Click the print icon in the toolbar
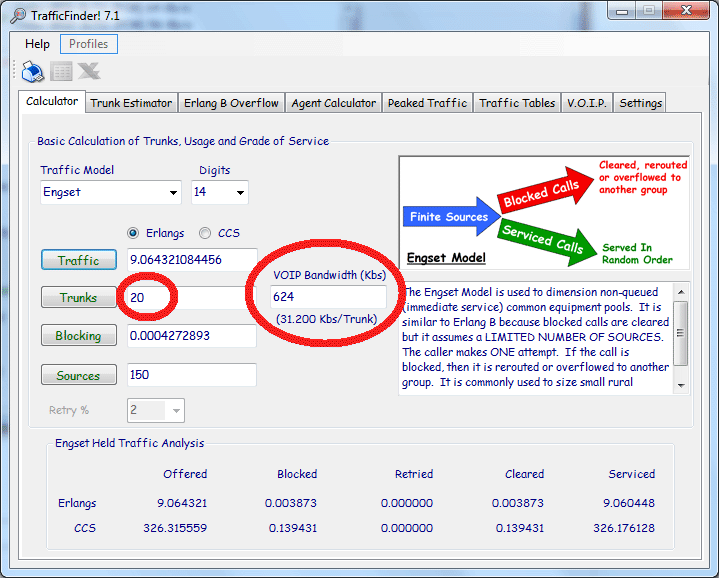 click(33, 72)
